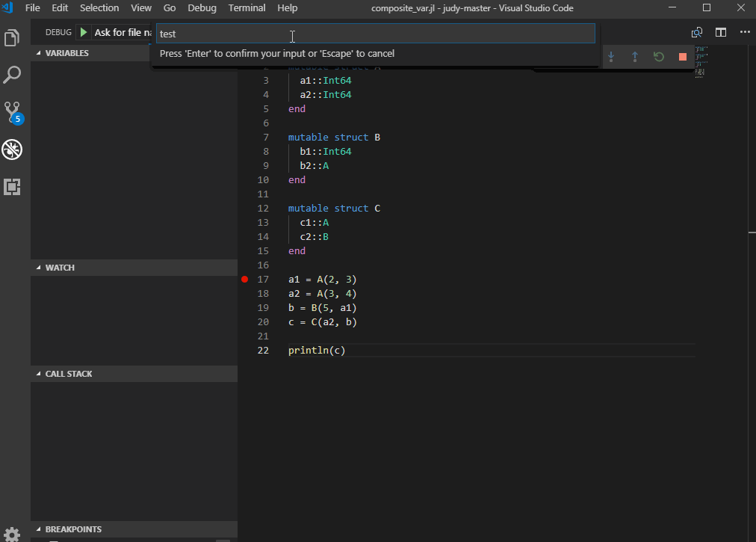This screenshot has width=756, height=542.
Task: Open the debug configuration dropdown 'Ask for file name'
Action: tap(123, 32)
